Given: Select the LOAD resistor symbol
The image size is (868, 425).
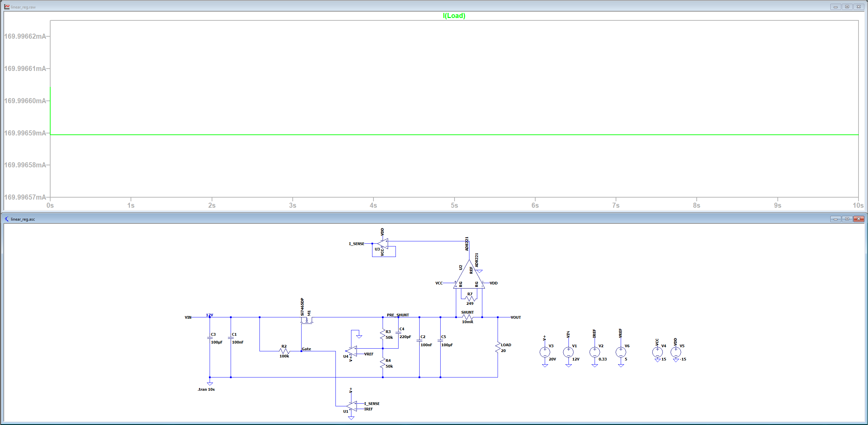Looking at the screenshot, I should tap(498, 348).
